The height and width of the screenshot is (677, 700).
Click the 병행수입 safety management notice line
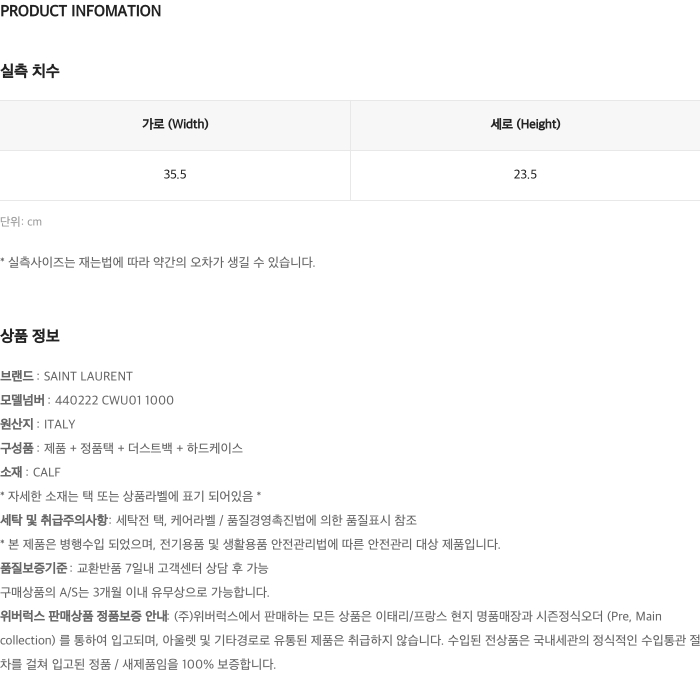coord(250,544)
